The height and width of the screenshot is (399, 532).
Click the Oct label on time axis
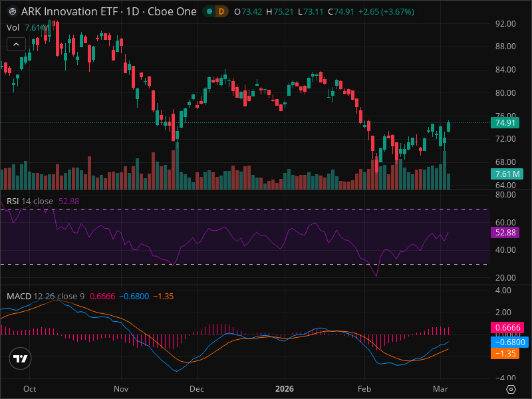click(29, 389)
